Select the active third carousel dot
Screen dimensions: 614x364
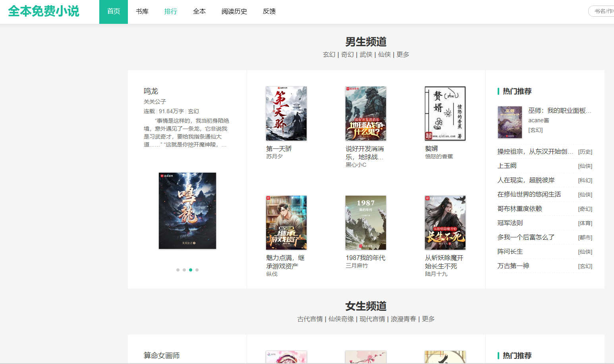[x=191, y=270]
